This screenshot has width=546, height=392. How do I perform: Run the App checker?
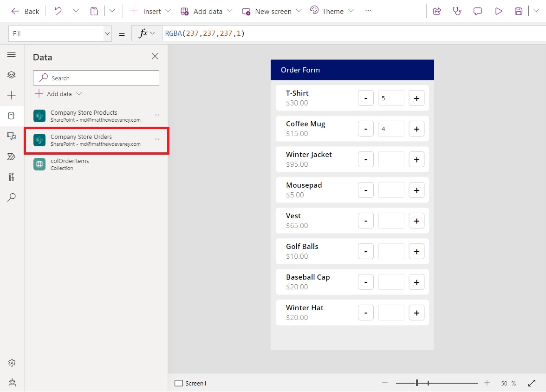point(457,11)
